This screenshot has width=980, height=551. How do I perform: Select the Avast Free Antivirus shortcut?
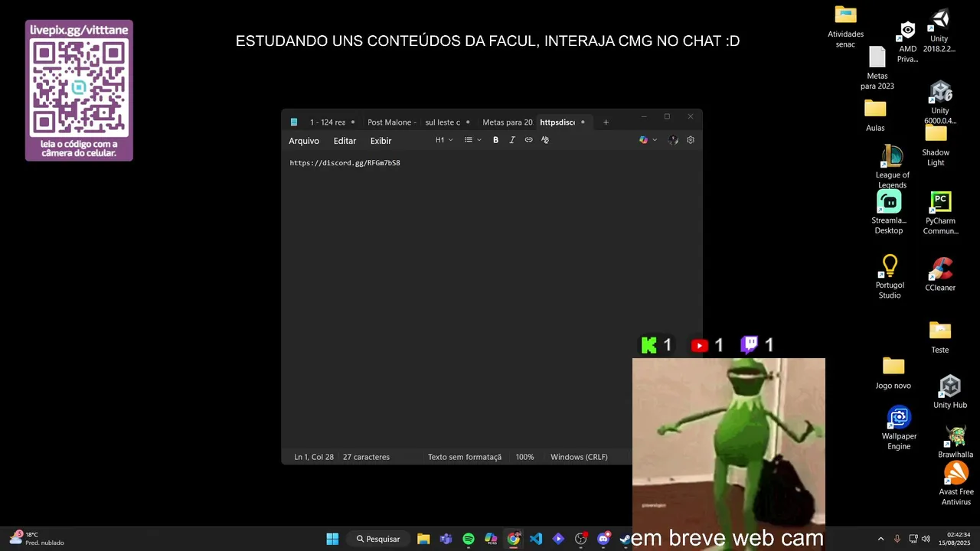(x=956, y=484)
